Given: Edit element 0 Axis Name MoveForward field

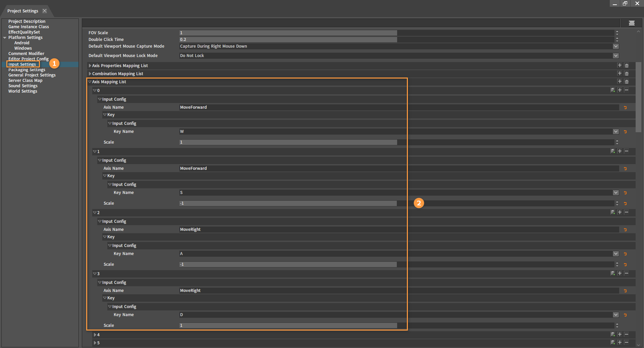Looking at the screenshot, I should click(399, 107).
